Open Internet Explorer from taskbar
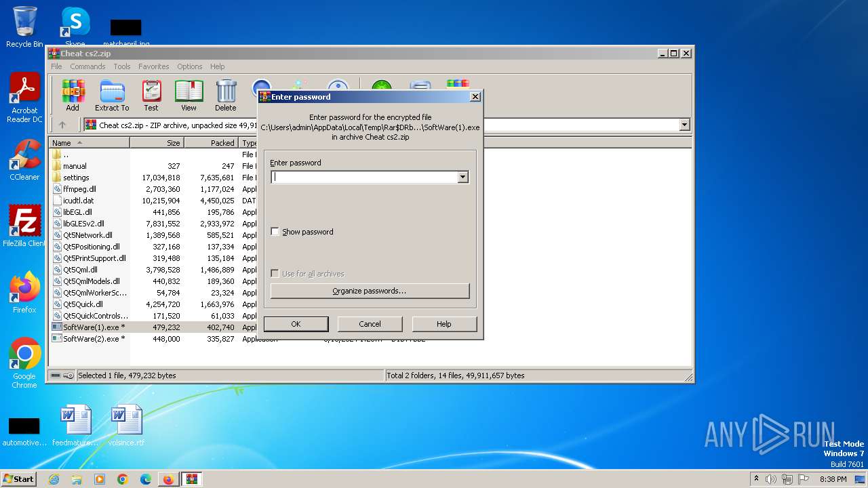 [x=54, y=479]
